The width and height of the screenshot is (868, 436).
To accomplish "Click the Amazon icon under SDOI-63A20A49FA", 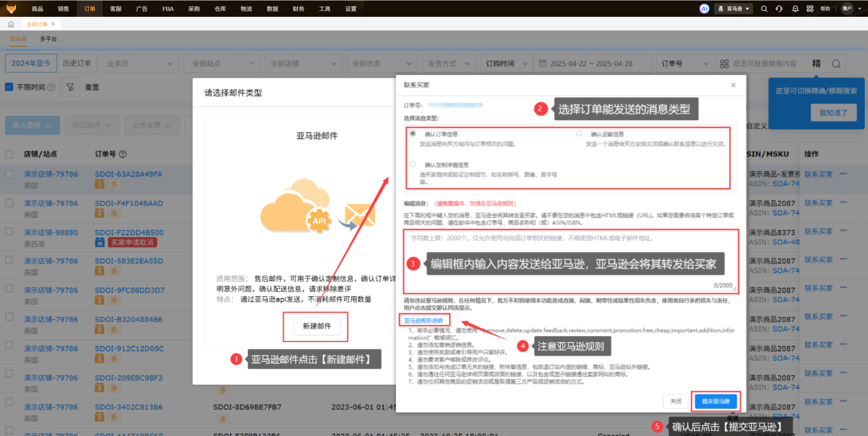I will [99, 184].
